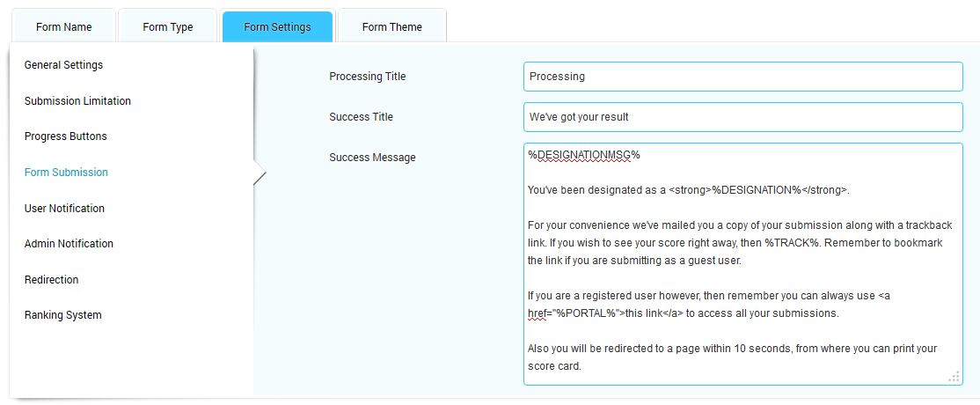Switch to the Form Type tab
This screenshot has width=980, height=405.
[x=167, y=27]
